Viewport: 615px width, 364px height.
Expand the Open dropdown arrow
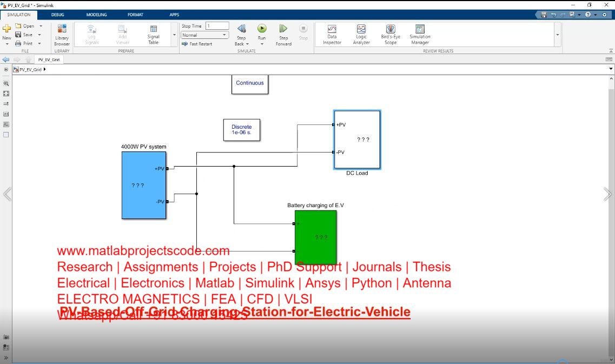click(x=41, y=26)
